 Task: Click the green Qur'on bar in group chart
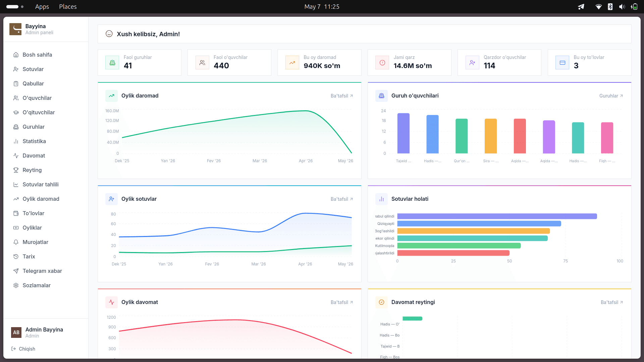click(462, 136)
